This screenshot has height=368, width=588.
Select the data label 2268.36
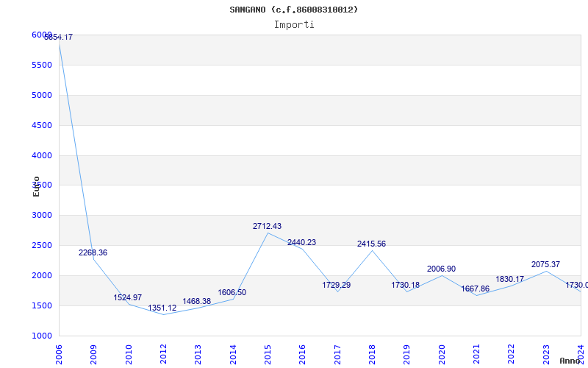point(93,252)
